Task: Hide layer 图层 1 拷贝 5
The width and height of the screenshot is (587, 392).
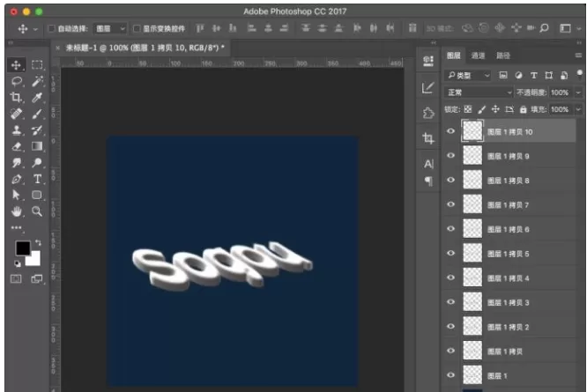Action: coord(451,253)
